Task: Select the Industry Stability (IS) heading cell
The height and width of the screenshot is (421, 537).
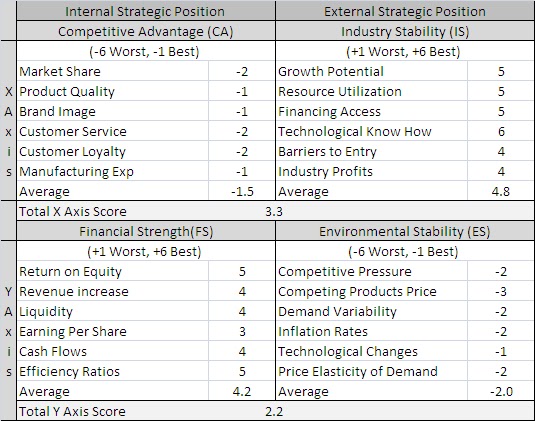Action: [x=405, y=31]
